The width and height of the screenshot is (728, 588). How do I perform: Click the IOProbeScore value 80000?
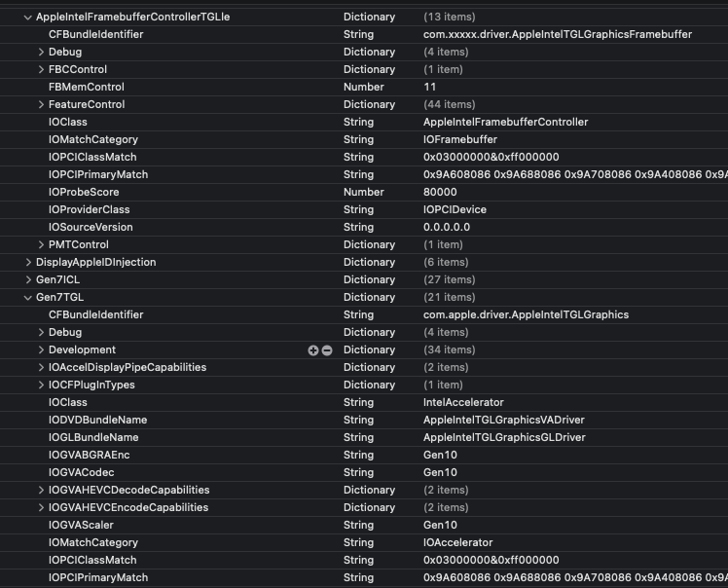440,192
